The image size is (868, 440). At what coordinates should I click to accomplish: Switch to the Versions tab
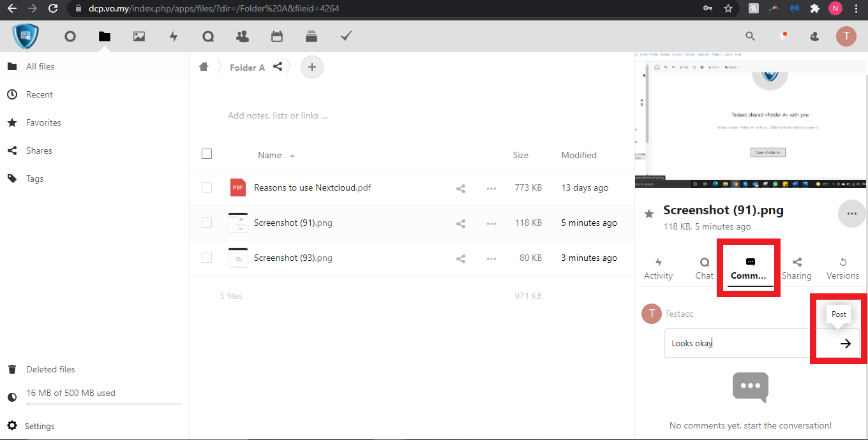click(842, 268)
